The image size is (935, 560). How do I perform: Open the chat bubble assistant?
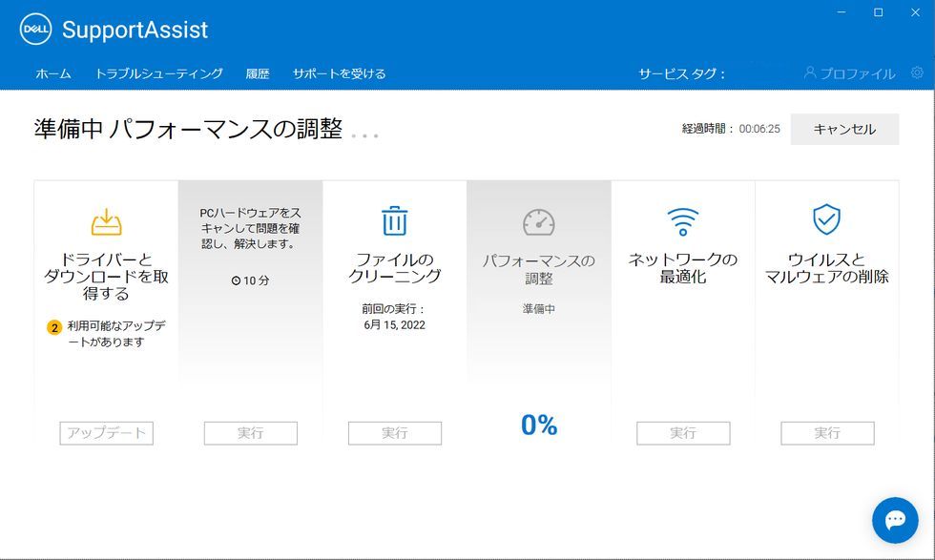click(x=895, y=520)
